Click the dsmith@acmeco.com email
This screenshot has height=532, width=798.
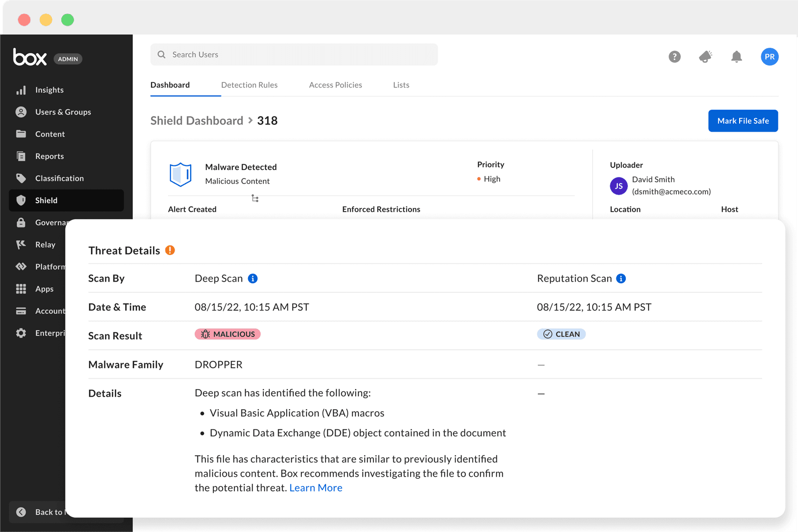coord(671,192)
